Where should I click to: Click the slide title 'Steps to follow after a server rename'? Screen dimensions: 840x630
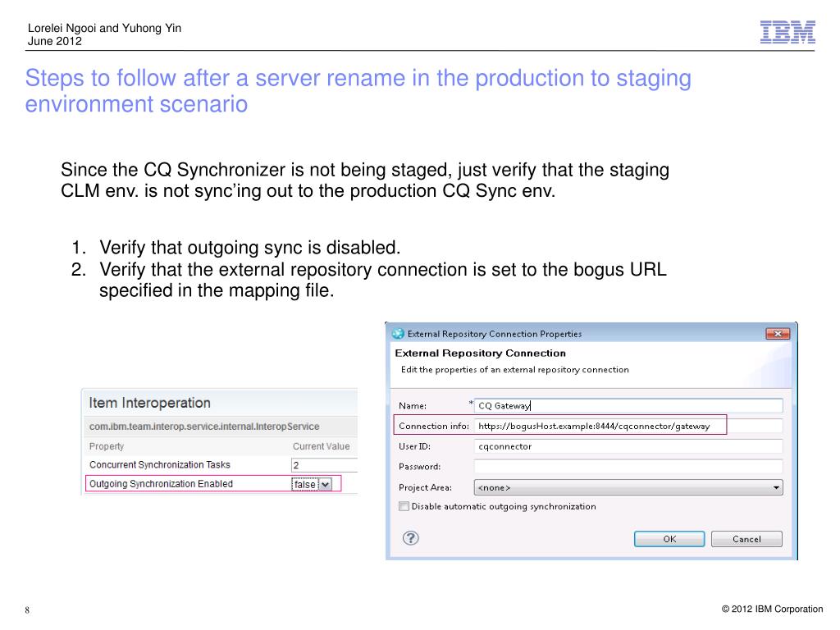click(x=358, y=90)
